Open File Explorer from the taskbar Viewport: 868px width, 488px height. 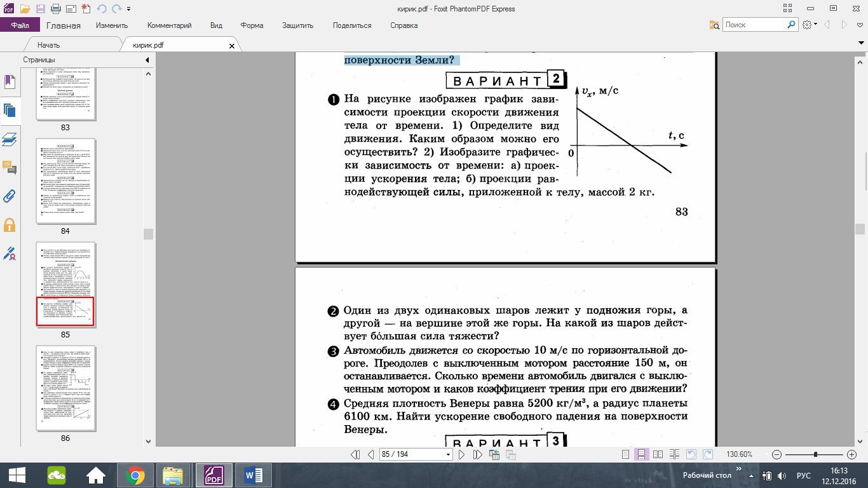(x=173, y=475)
